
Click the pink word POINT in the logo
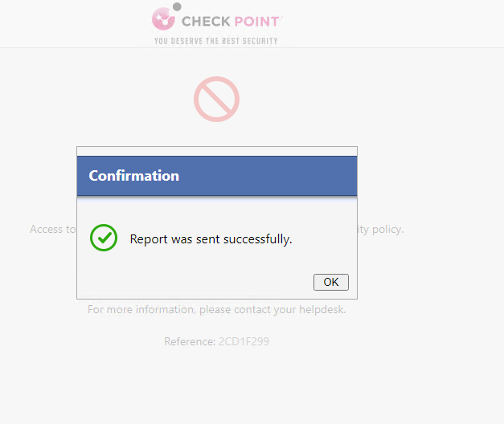(256, 22)
